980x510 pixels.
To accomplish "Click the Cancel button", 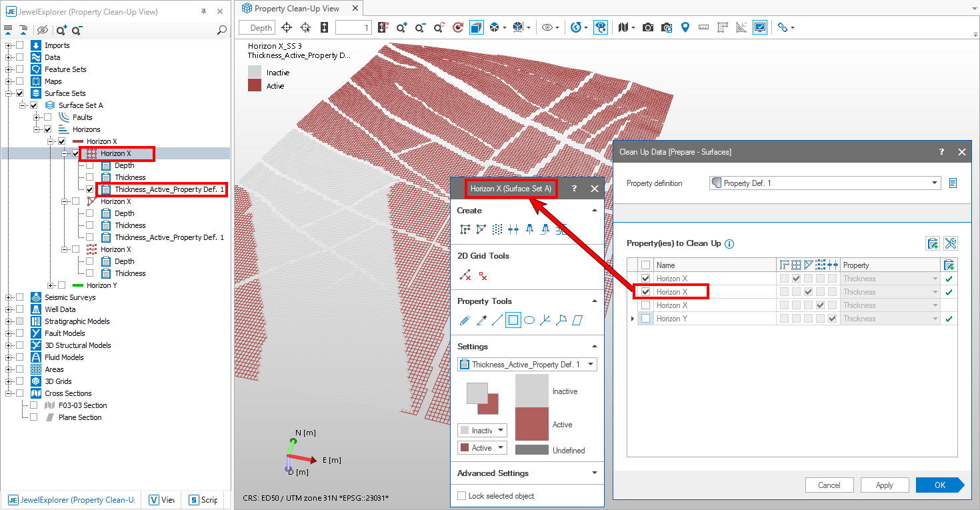I will coord(829,485).
